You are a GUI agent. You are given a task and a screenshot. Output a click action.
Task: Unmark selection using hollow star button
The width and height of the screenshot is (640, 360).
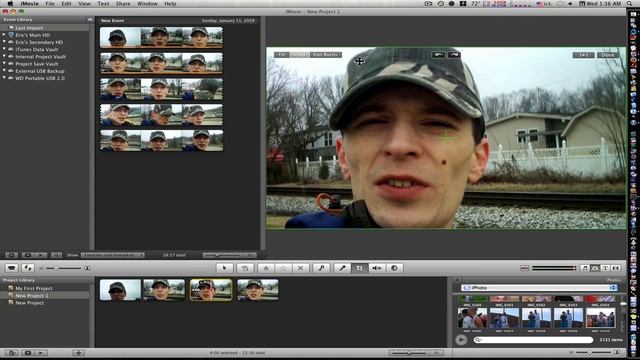coord(283,268)
